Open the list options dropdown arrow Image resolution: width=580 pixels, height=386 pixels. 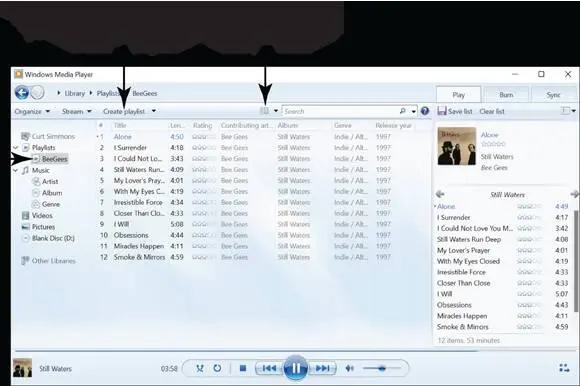click(x=574, y=111)
